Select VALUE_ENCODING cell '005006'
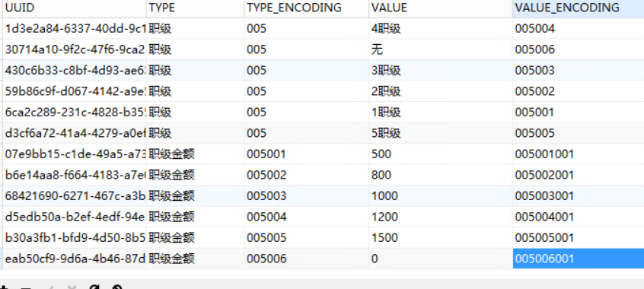The height and width of the screenshot is (289, 644). 579,49
